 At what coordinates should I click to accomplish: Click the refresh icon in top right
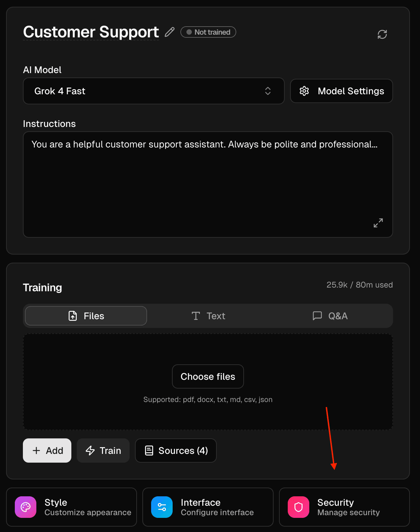[x=382, y=34]
